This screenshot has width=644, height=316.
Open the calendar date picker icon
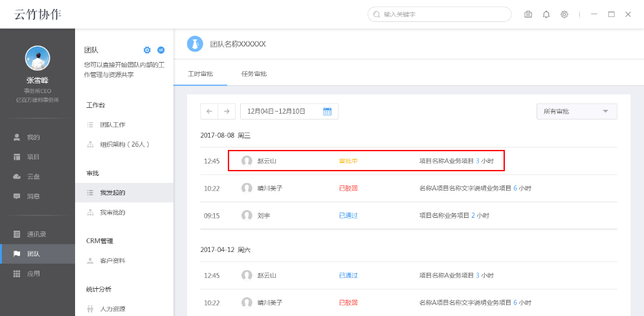pos(327,111)
